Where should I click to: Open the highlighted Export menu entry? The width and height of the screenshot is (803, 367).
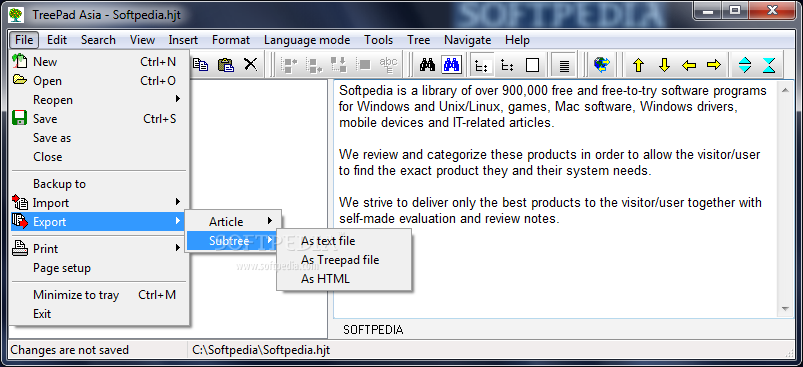(x=97, y=222)
